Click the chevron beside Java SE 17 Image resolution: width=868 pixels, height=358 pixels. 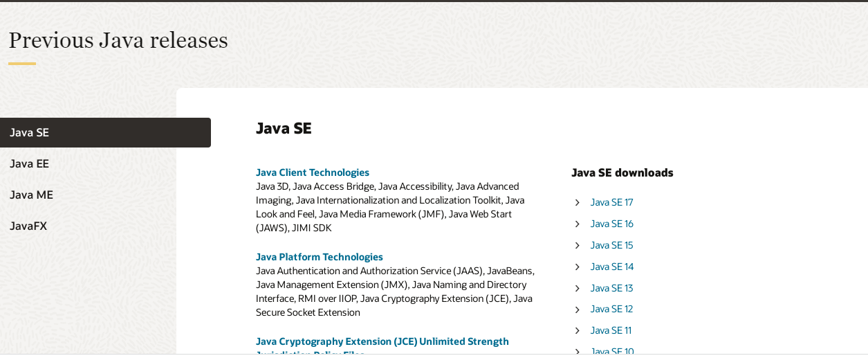point(578,202)
